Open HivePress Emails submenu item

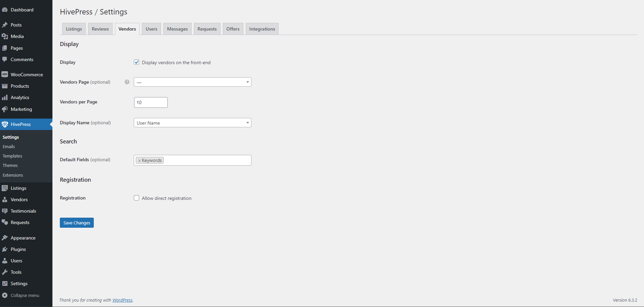(x=9, y=147)
